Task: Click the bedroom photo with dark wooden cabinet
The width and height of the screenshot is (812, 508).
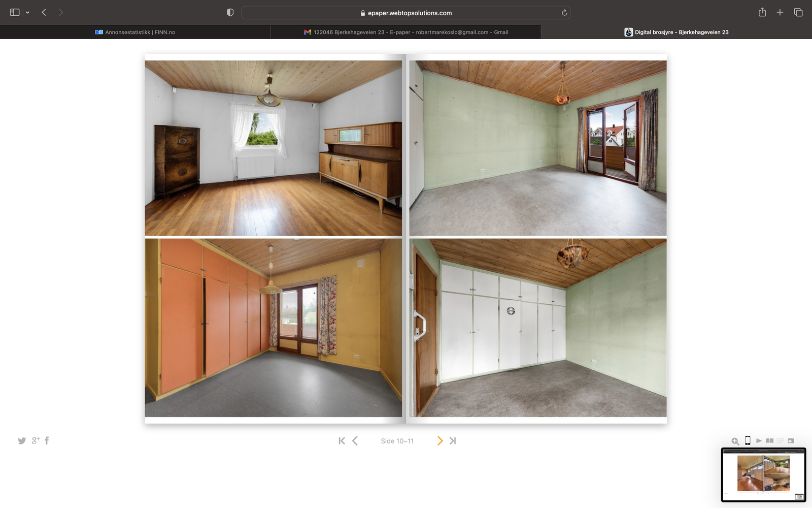Action: coord(274,148)
